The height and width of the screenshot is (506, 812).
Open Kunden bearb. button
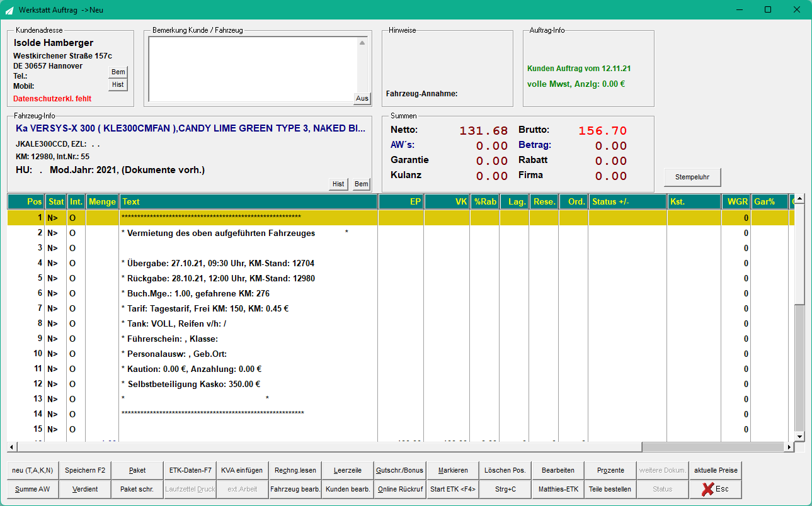[347, 489]
